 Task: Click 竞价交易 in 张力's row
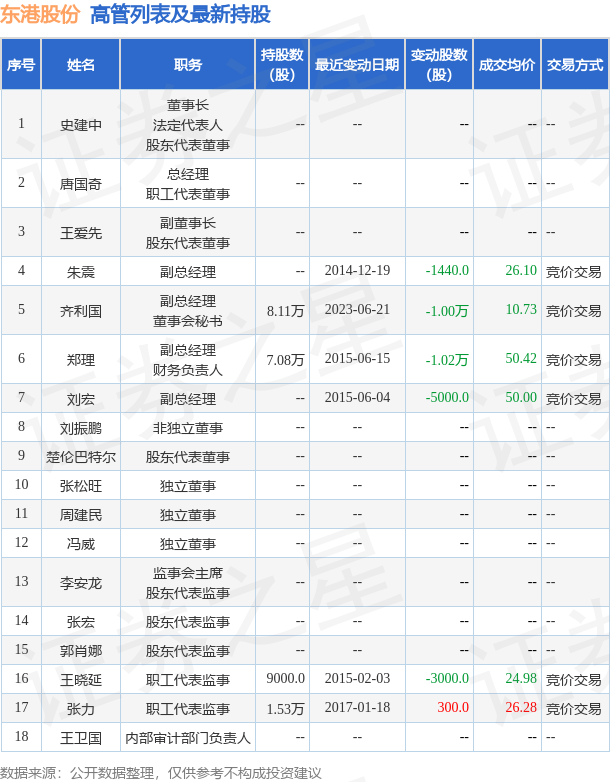(574, 709)
